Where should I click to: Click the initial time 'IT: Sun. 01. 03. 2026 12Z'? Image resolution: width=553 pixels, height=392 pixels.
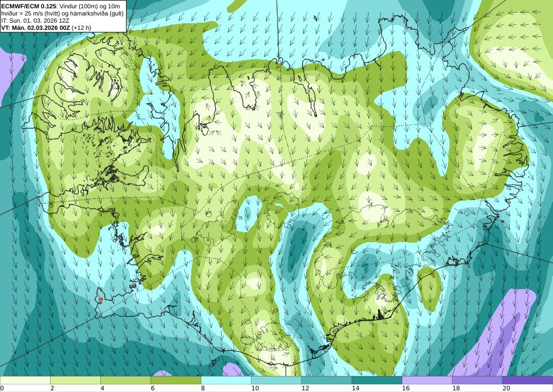pos(35,20)
